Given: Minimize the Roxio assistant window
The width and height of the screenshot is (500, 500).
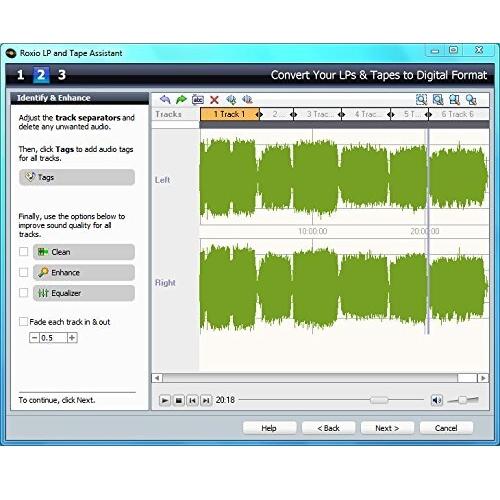Looking at the screenshot, I should (x=435, y=51).
